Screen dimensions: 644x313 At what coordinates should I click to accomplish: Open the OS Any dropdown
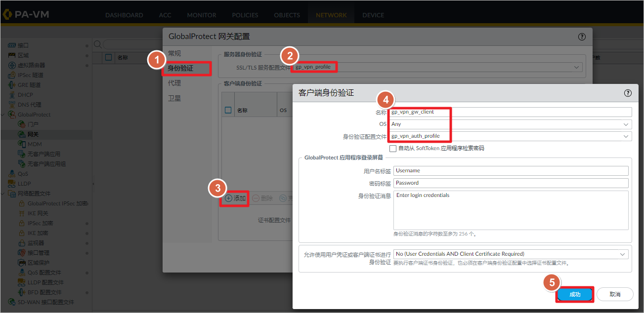pos(627,124)
